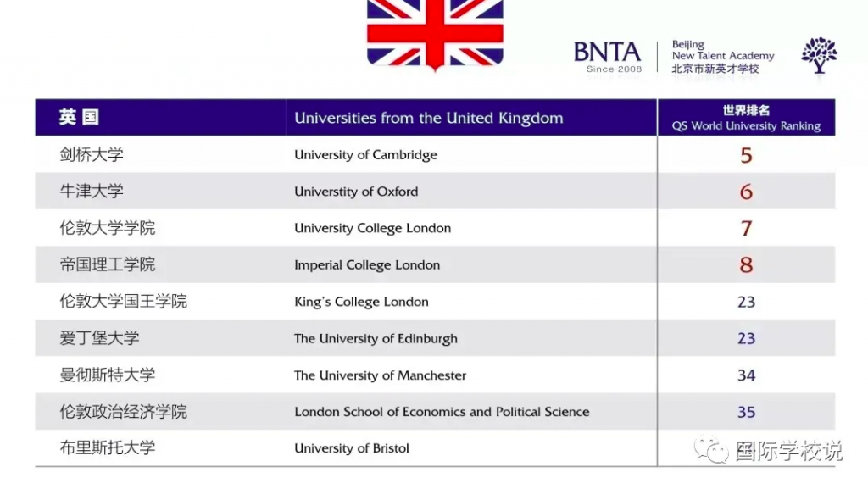This screenshot has width=868, height=489.
Task: Click the Beijing New Talent Academy text
Action: (722, 57)
